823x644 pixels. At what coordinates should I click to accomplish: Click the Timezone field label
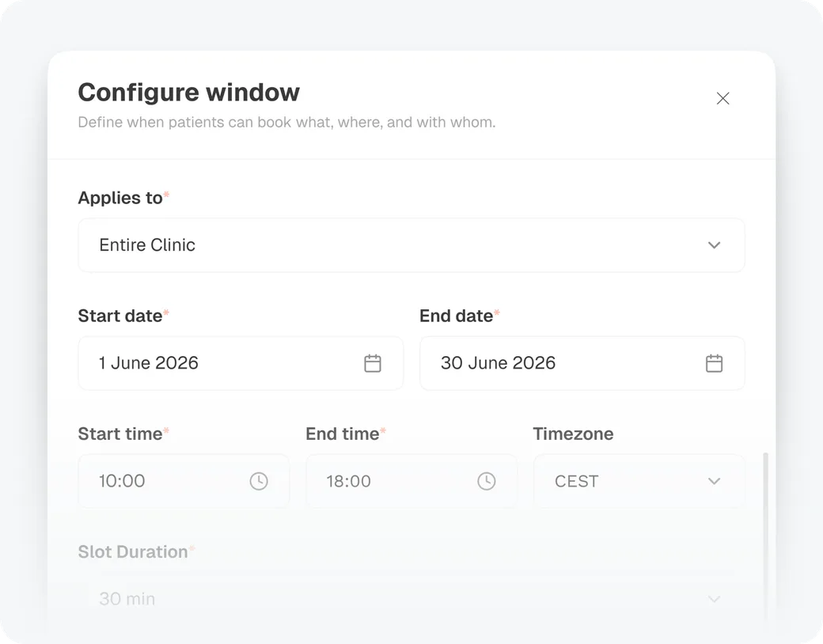point(573,434)
